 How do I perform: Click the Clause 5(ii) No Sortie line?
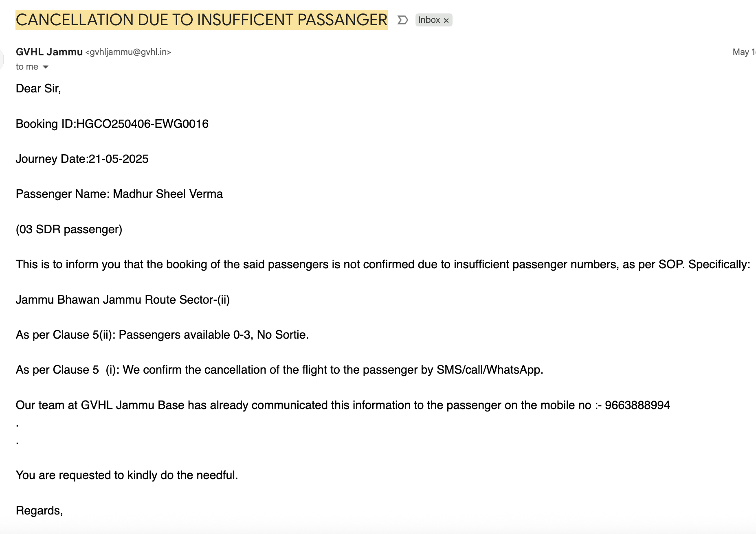coord(162,335)
